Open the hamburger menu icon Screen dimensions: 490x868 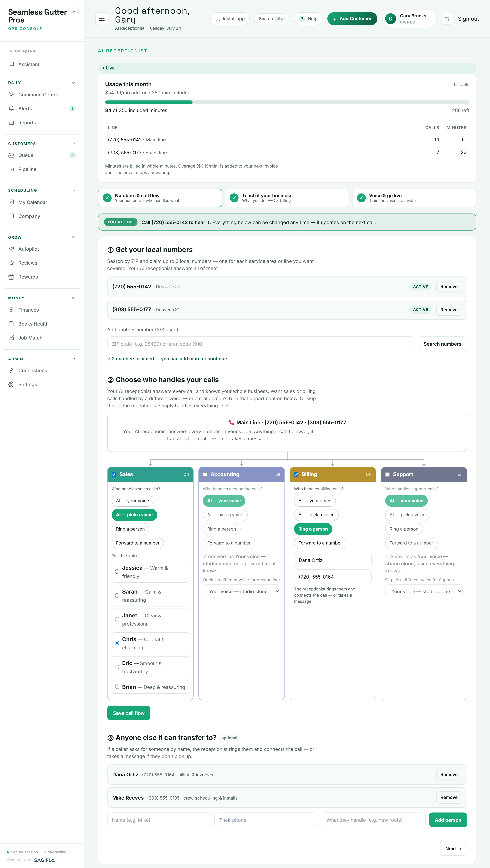coord(102,19)
